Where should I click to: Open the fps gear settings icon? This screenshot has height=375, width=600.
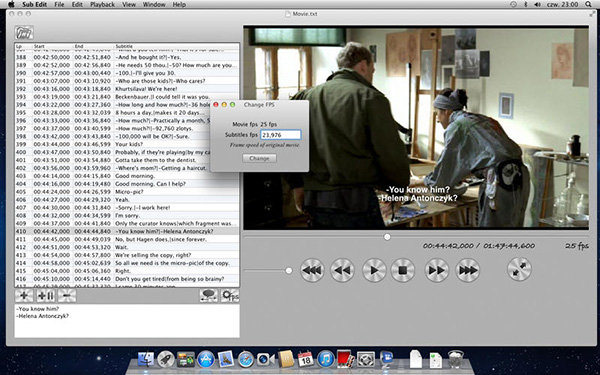coord(230,295)
